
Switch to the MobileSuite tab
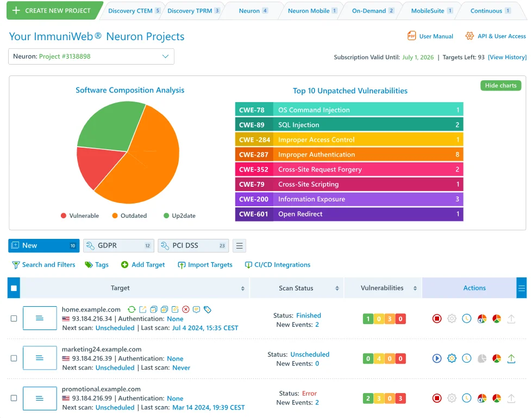pyautogui.click(x=431, y=11)
